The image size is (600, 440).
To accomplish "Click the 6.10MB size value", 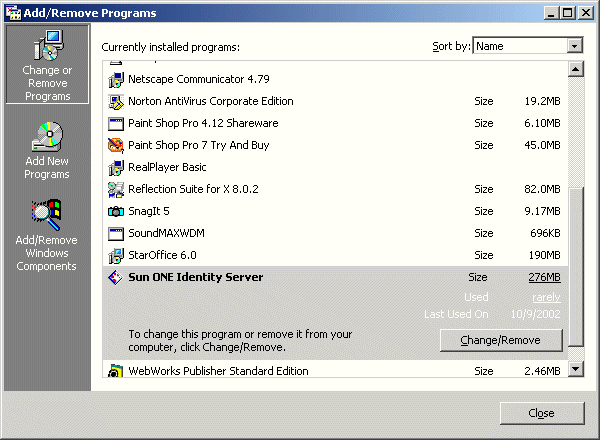I will pos(542,123).
